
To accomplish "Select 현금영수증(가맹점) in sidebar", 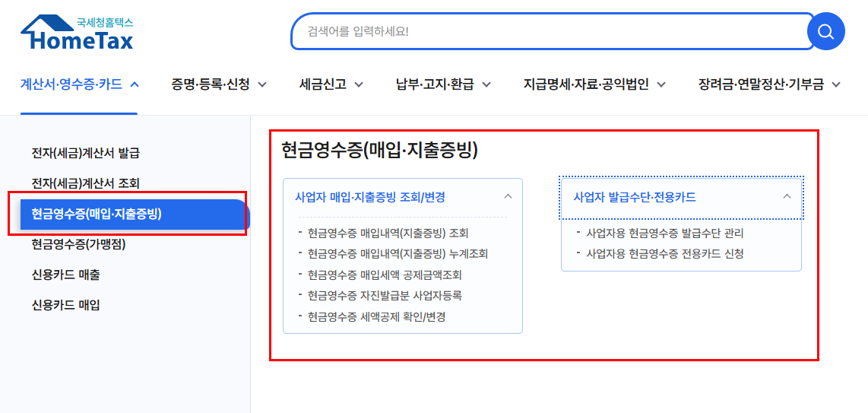I will point(78,244).
